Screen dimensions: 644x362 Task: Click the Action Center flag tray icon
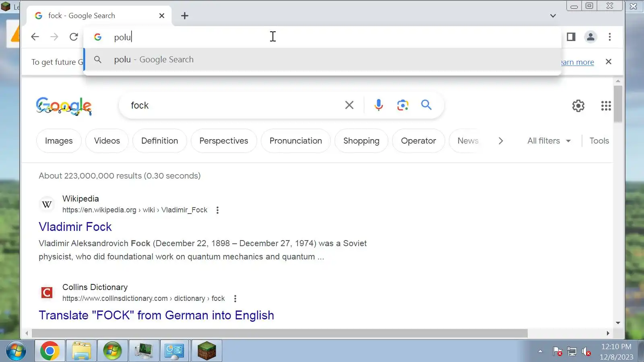coord(557,352)
